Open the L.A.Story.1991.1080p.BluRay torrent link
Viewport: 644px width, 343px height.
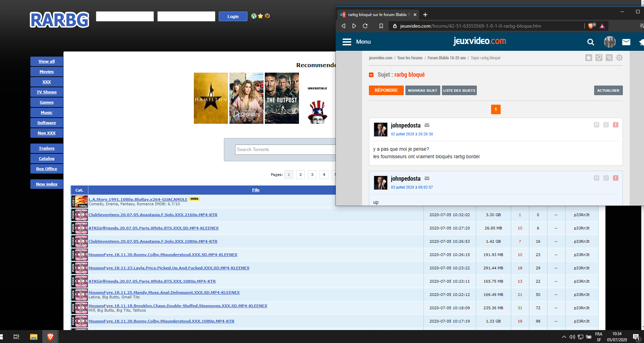click(138, 199)
